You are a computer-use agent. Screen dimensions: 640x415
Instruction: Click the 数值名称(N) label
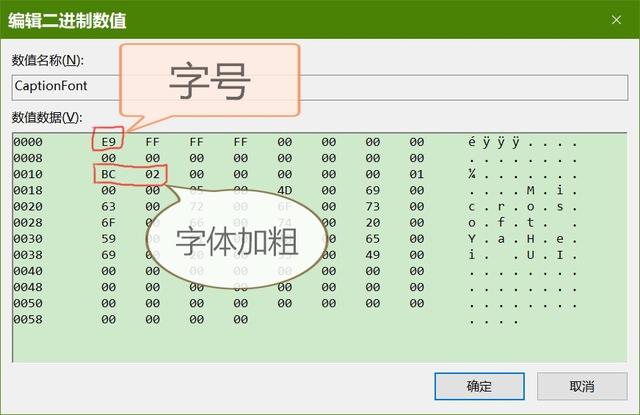48,60
